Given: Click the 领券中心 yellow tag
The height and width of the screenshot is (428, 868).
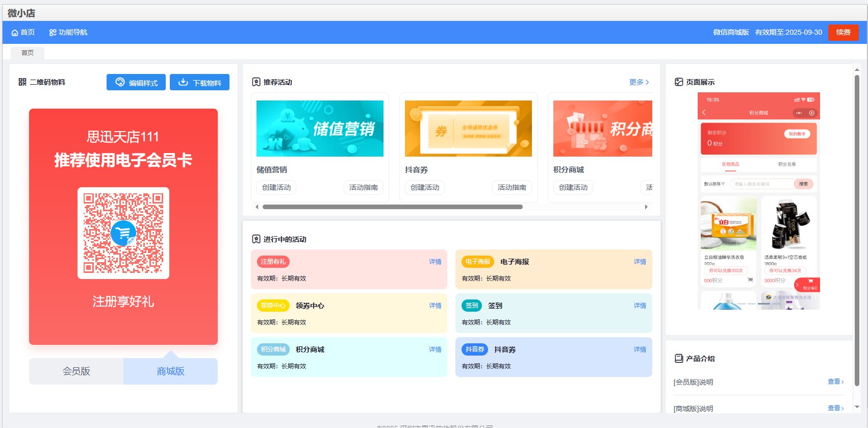Looking at the screenshot, I should [273, 306].
